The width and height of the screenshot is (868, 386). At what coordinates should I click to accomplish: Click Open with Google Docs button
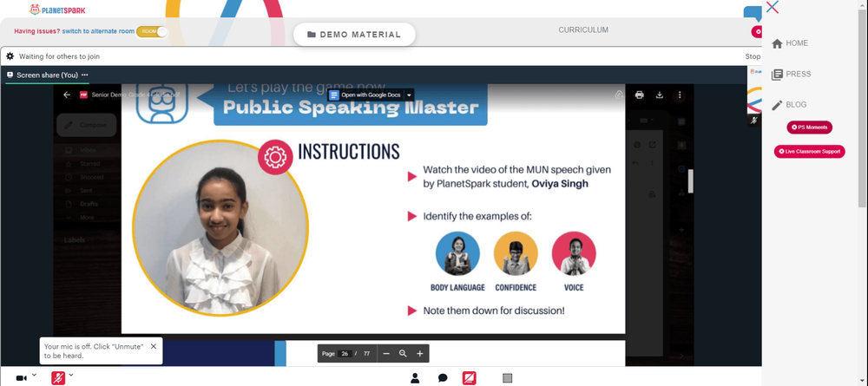[365, 95]
